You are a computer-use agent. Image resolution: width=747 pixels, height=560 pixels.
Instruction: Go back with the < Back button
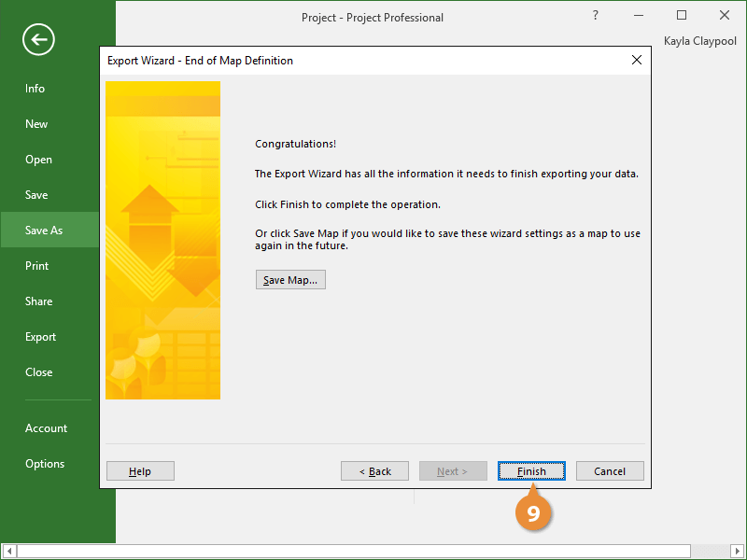point(375,471)
